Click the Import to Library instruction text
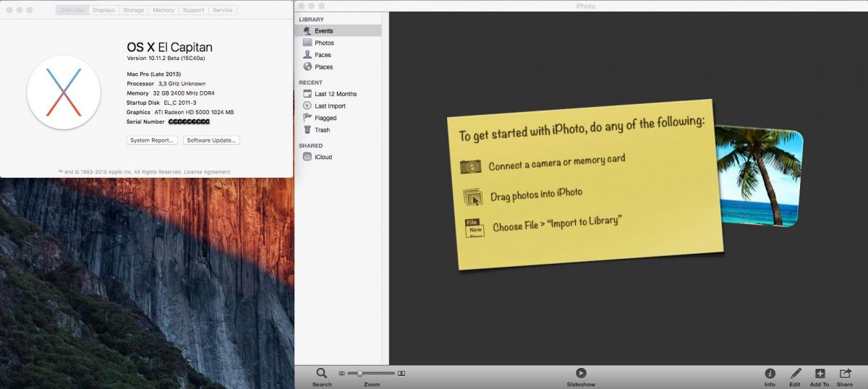This screenshot has height=389, width=868. (557, 223)
